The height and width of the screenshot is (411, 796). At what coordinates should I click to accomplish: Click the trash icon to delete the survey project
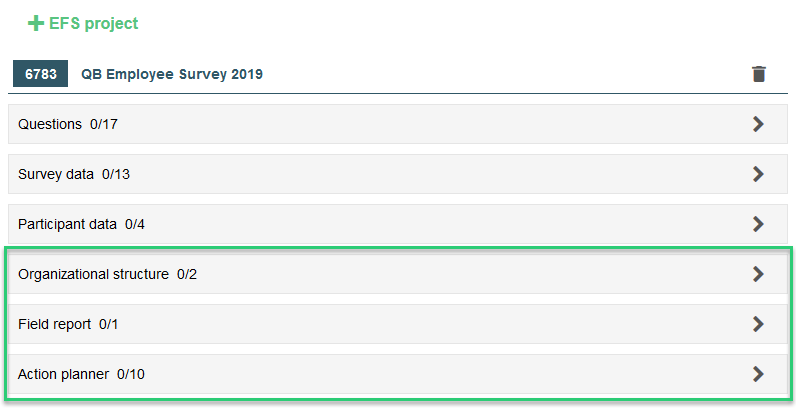coord(758,74)
